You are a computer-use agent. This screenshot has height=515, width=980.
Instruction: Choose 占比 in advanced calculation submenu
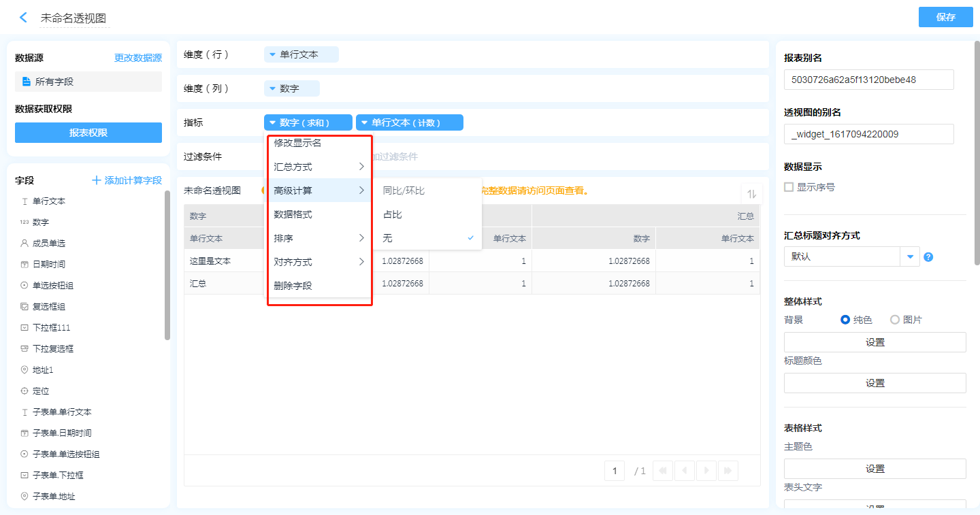tap(393, 215)
